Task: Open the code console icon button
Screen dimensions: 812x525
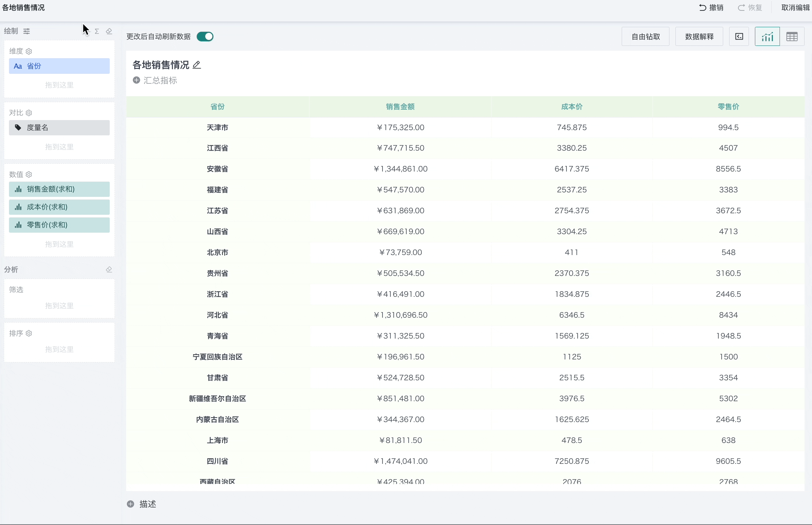Action: [x=739, y=37]
